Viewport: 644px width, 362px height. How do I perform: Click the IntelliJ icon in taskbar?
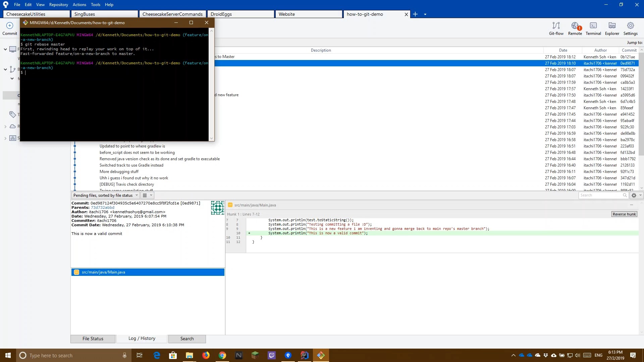(304, 355)
